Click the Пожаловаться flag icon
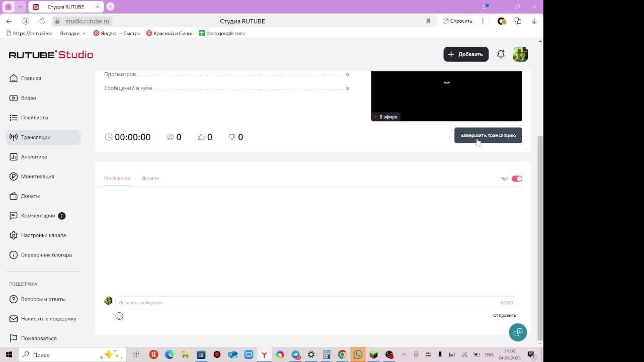644x362 pixels. click(x=14, y=338)
